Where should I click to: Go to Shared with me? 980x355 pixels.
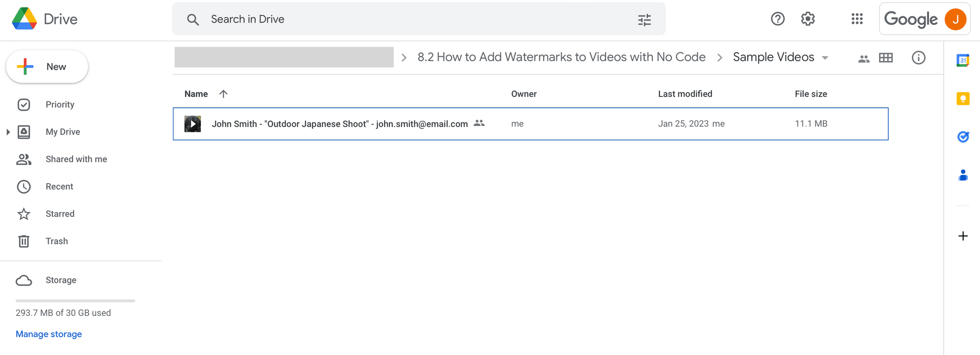[x=76, y=159]
